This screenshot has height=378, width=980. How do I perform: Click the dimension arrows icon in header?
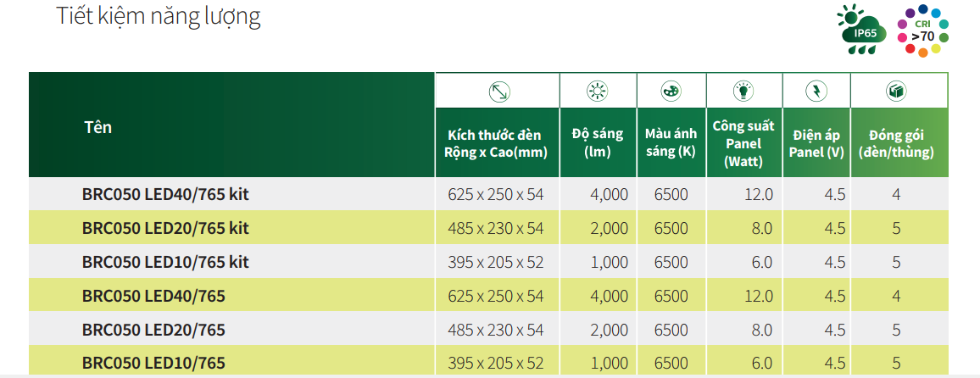[x=498, y=92]
